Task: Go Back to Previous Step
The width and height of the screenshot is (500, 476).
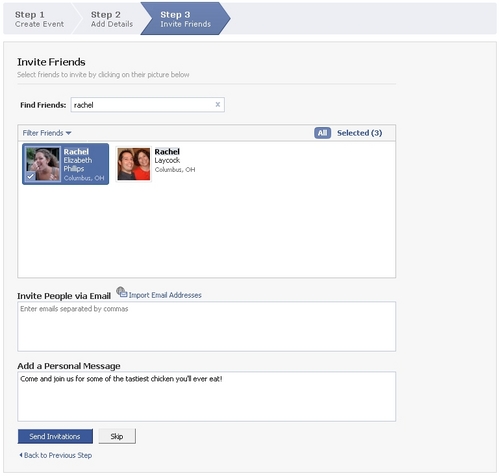Action: (56, 455)
